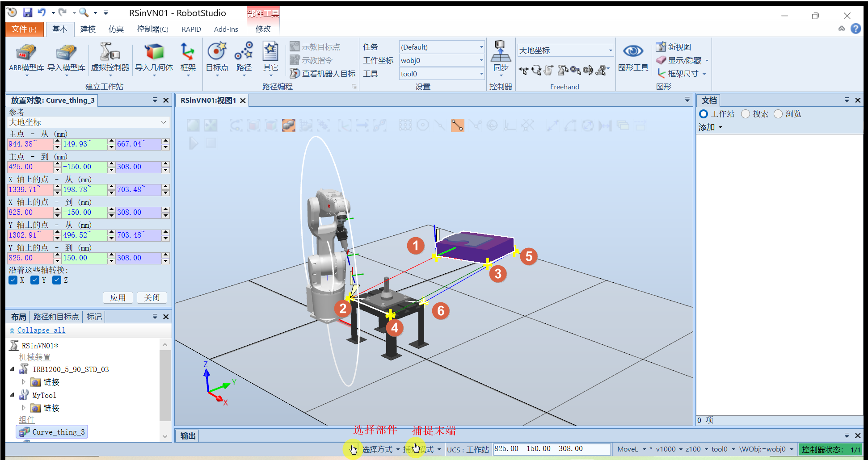Open the 工具 tool0 ribbon dropdown
Viewport: 868px width, 460px height.
coord(442,74)
